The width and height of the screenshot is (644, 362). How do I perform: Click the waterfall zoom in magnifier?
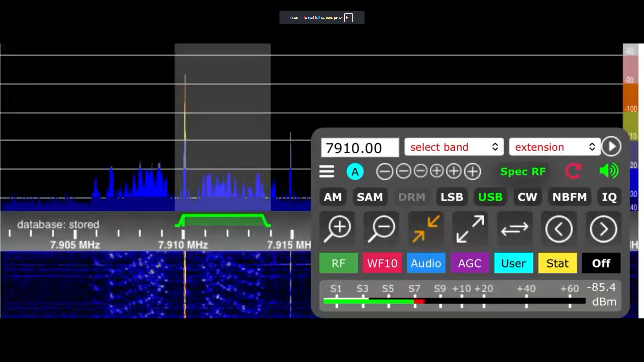[337, 228]
